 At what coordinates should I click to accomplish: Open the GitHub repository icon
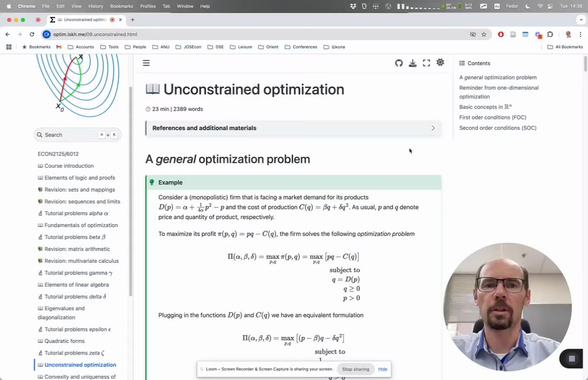399,63
